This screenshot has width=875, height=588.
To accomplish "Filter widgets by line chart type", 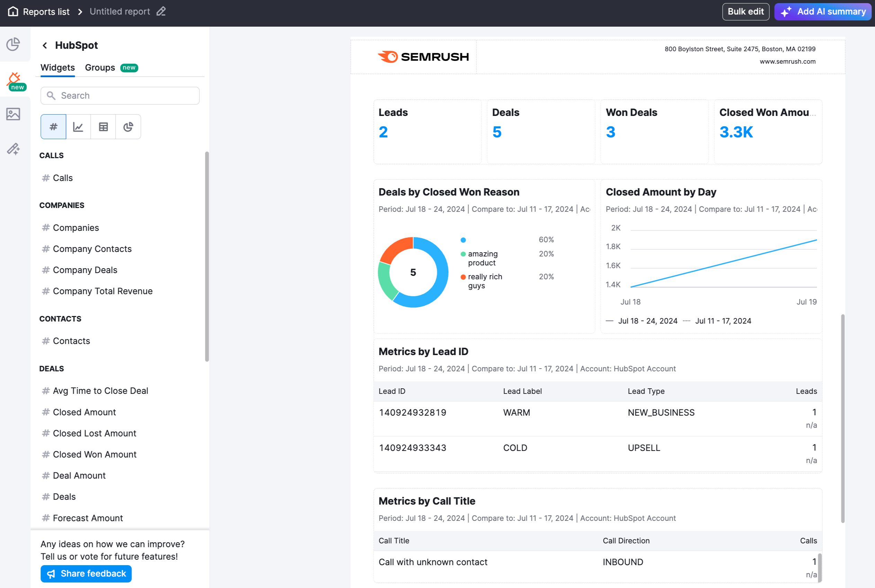I will tap(78, 127).
